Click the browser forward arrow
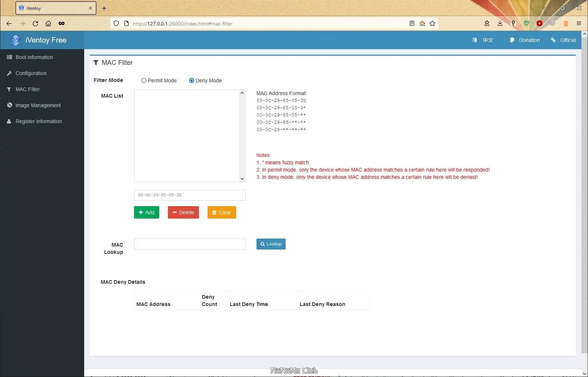The height and width of the screenshot is (377, 588). click(x=22, y=24)
